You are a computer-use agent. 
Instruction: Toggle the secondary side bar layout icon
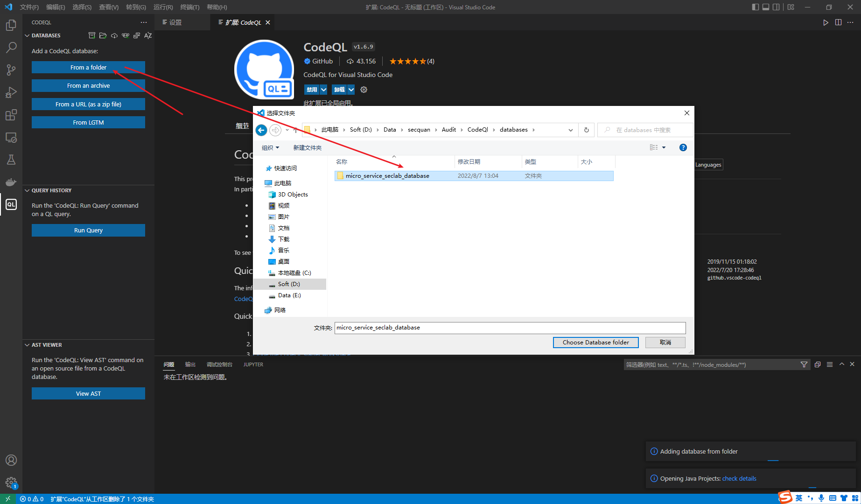coord(776,7)
